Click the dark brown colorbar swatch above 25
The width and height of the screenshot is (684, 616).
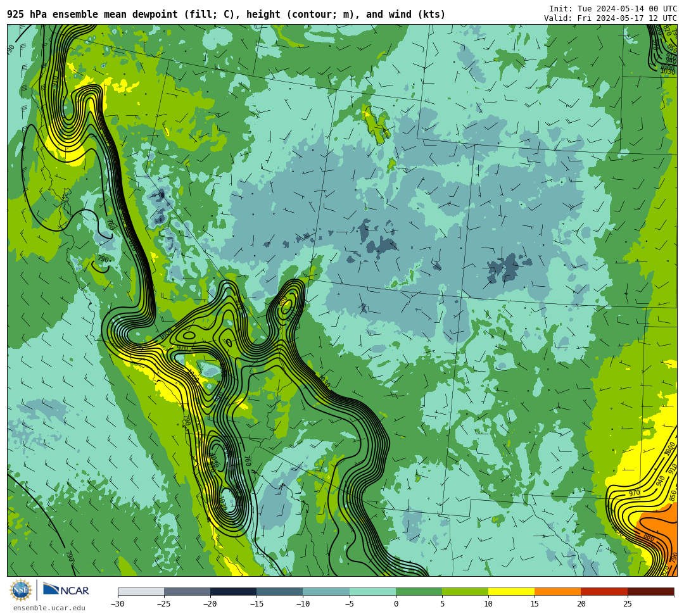[x=651, y=591]
